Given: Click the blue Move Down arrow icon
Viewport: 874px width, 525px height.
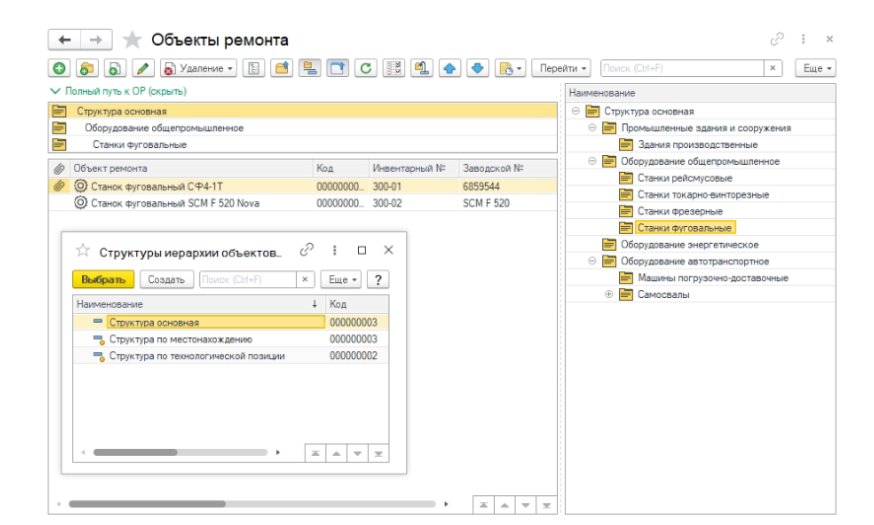Looking at the screenshot, I should 477,68.
